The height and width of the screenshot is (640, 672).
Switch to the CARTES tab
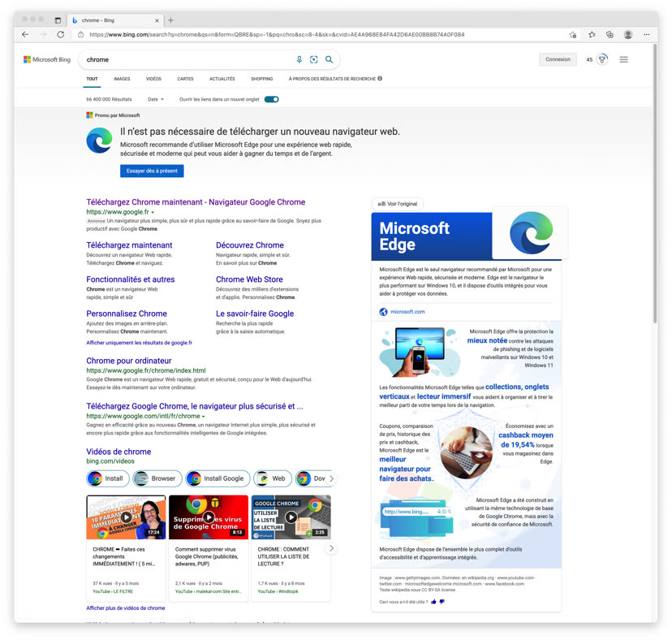(x=185, y=79)
